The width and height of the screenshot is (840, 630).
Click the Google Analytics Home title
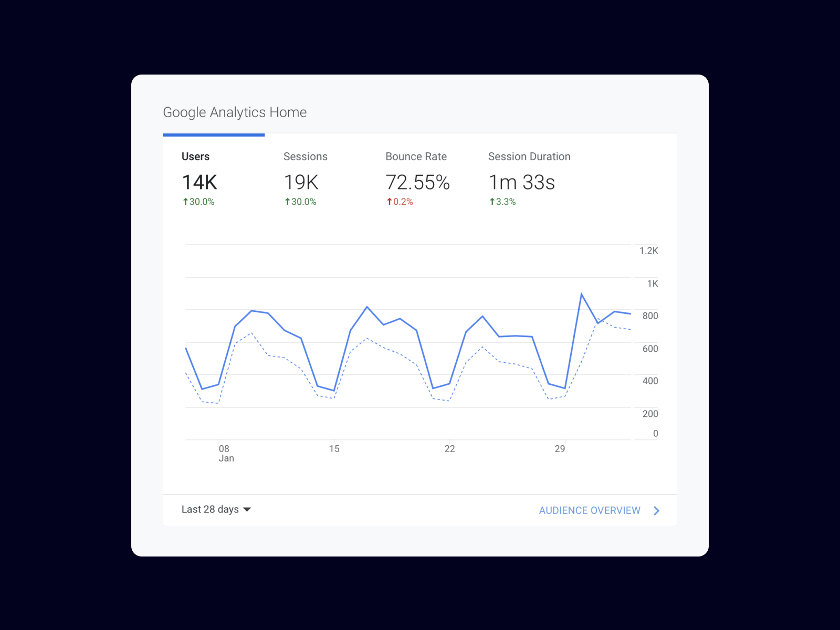pyautogui.click(x=235, y=112)
